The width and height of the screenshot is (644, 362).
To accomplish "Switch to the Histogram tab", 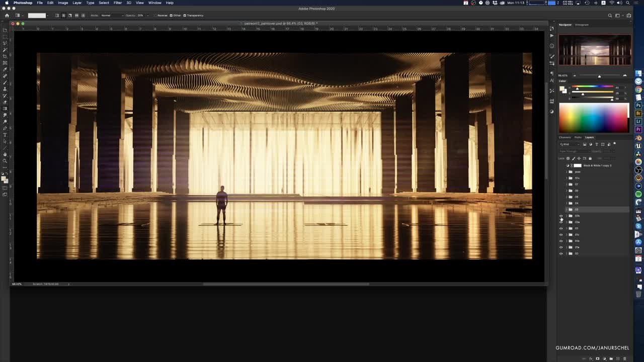I will click(x=582, y=25).
